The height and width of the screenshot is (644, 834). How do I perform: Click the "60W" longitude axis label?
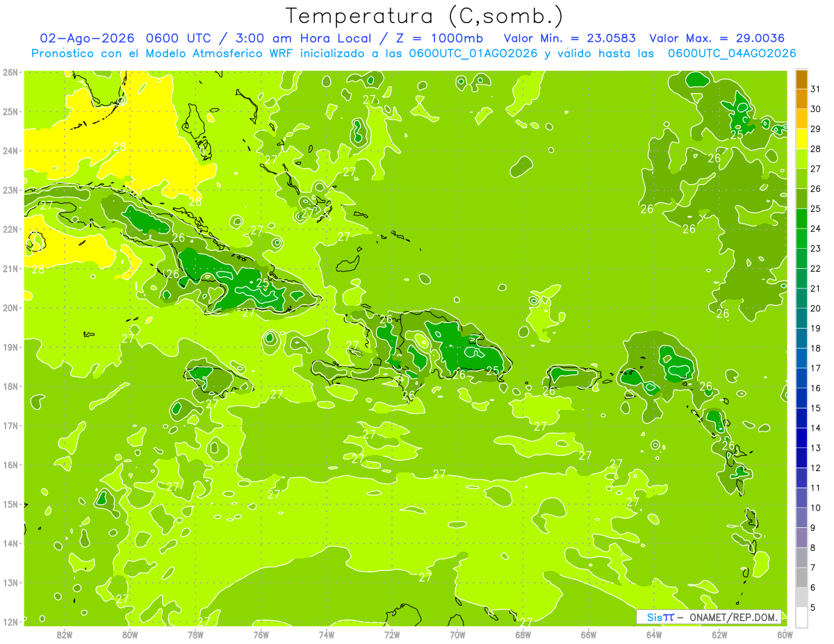tap(785, 634)
